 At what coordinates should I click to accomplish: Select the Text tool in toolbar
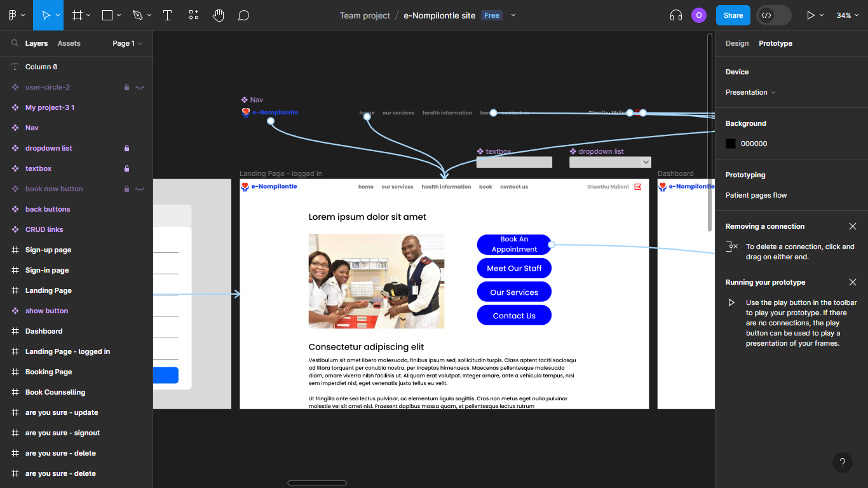[168, 15]
